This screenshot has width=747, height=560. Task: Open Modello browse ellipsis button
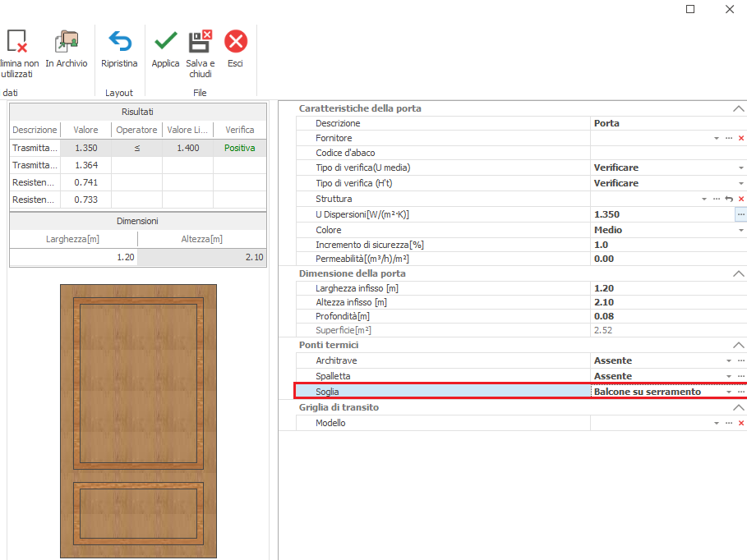[729, 423]
